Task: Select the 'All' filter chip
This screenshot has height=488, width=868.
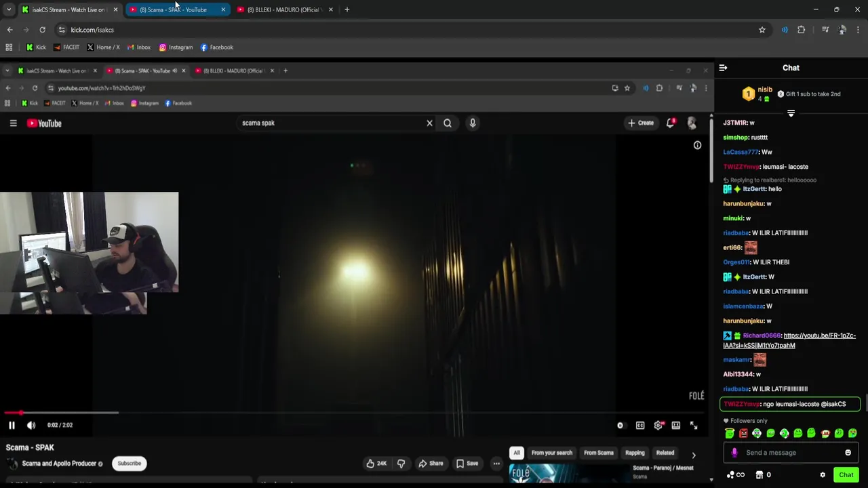Action: click(517, 453)
